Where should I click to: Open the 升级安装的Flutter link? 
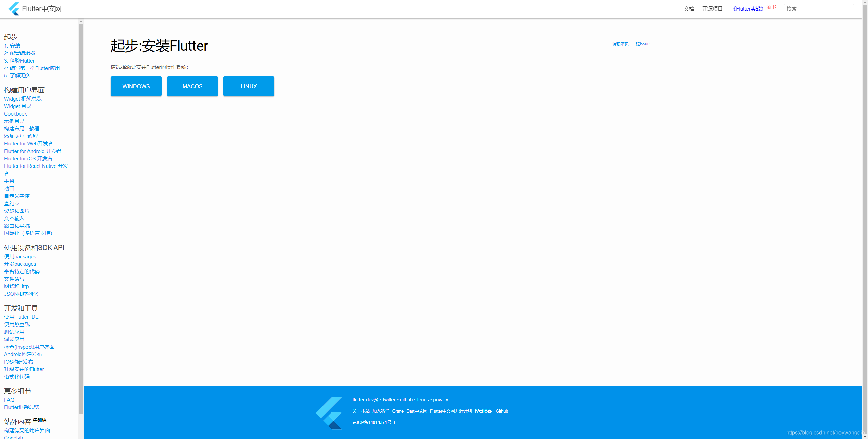[24, 369]
